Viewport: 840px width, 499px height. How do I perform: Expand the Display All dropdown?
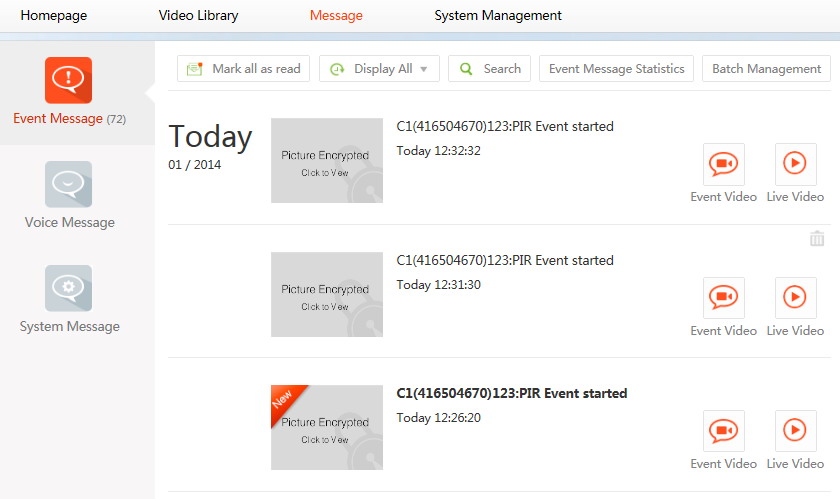pos(379,69)
